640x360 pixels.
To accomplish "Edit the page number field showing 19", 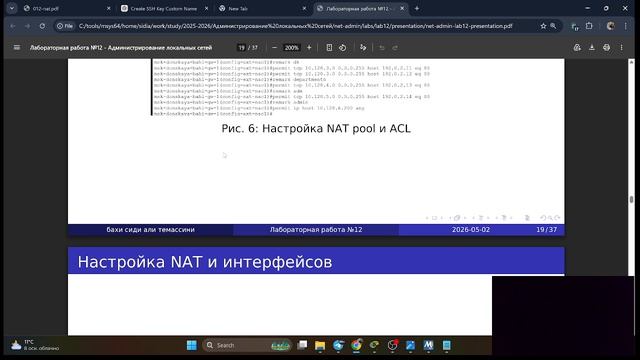I will coord(242,48).
